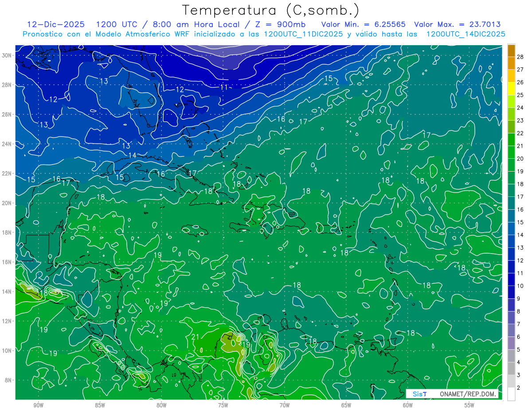
Task: Click the "ONAMET/REP.DOM." credit
Action: (468, 394)
